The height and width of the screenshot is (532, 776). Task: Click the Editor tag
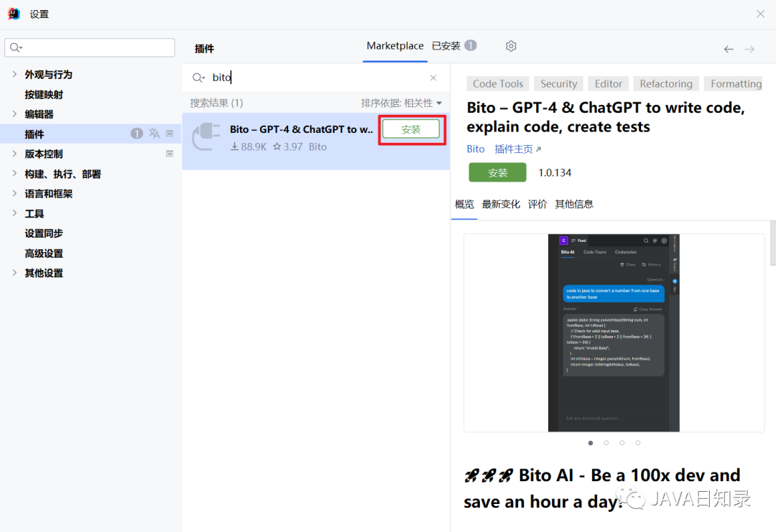pos(609,83)
